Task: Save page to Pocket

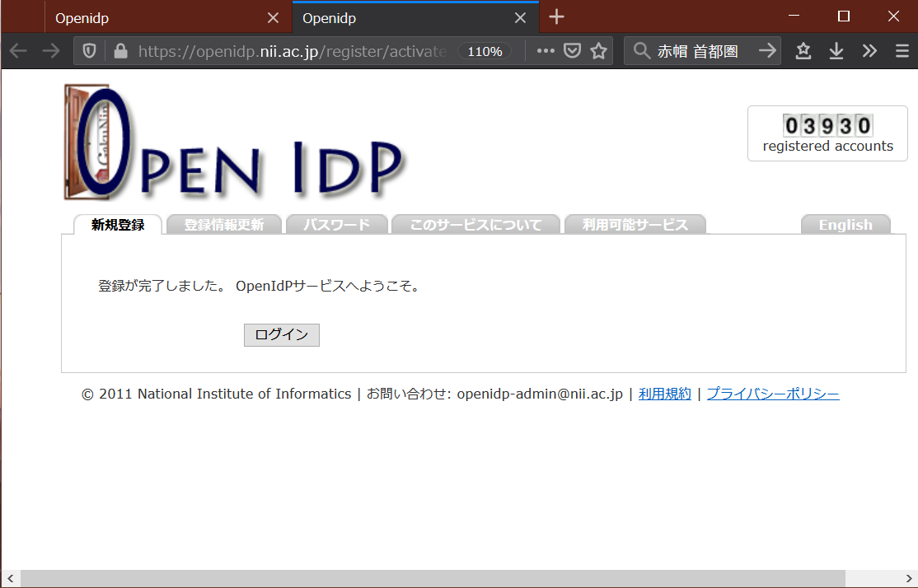Action: [x=572, y=52]
